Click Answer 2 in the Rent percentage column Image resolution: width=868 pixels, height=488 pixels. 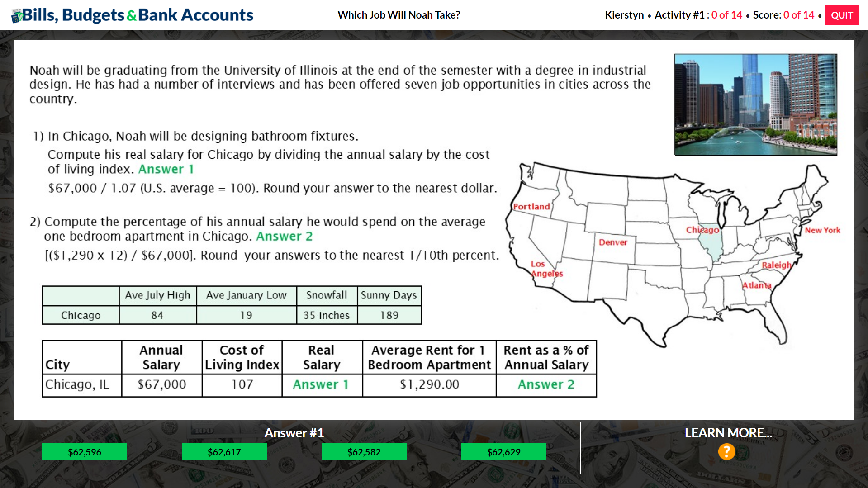pyautogui.click(x=546, y=384)
